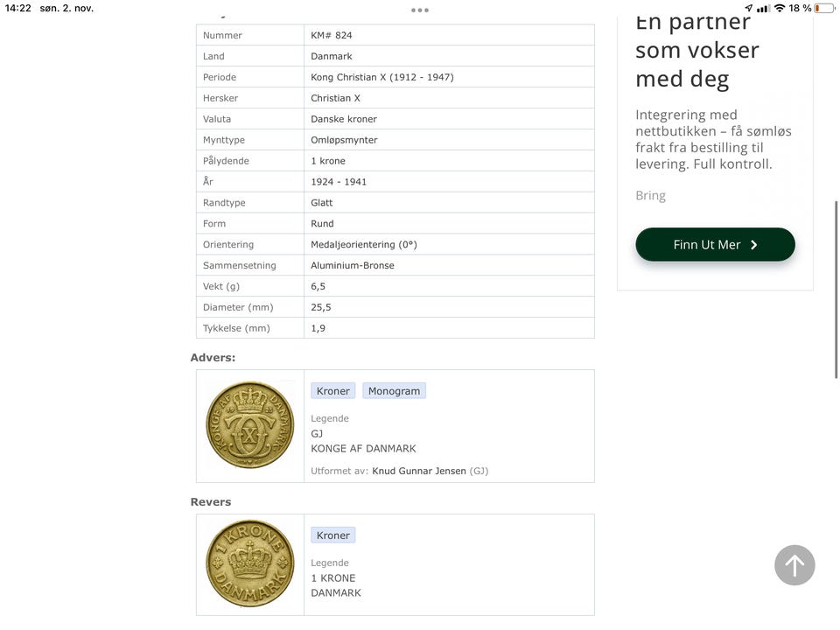Tap the Bring advertiser name
Viewport: 840px width, 630px height.
[650, 195]
